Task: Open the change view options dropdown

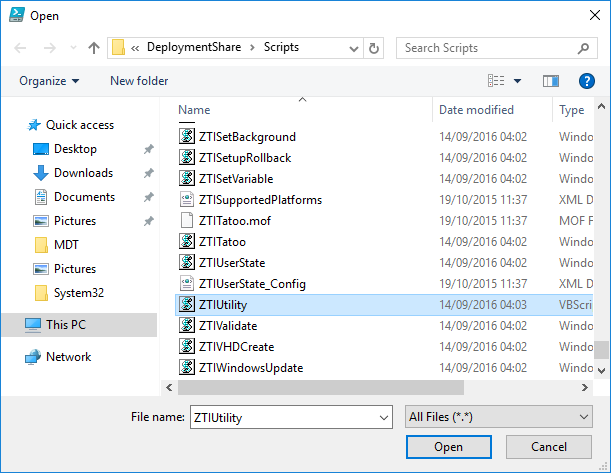Action: [x=517, y=81]
